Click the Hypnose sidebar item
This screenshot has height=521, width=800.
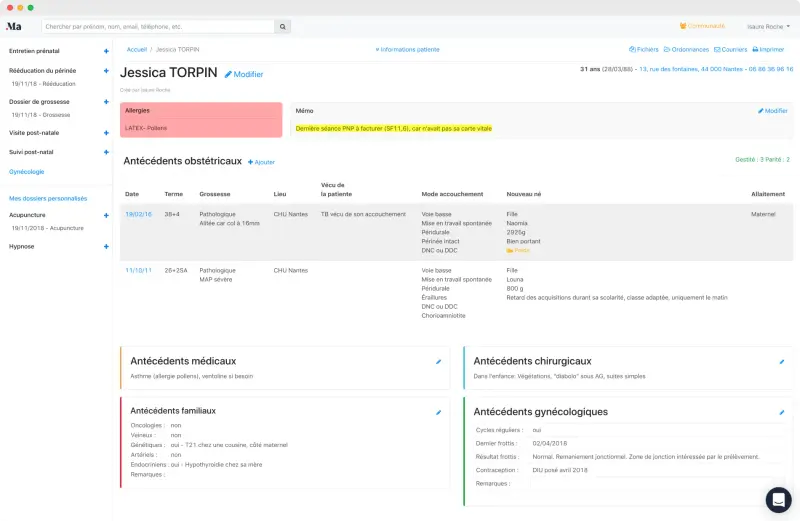[21, 246]
